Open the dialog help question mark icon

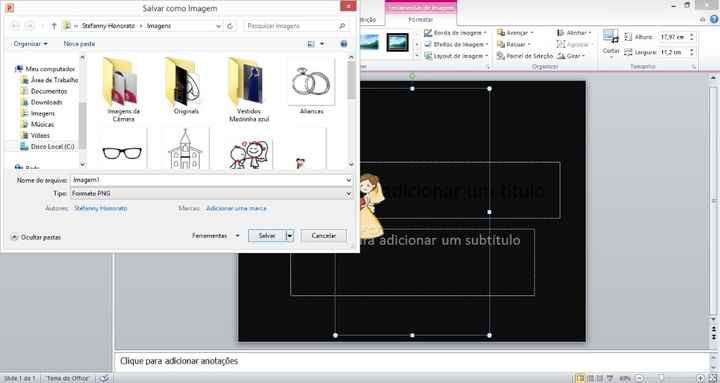click(344, 44)
